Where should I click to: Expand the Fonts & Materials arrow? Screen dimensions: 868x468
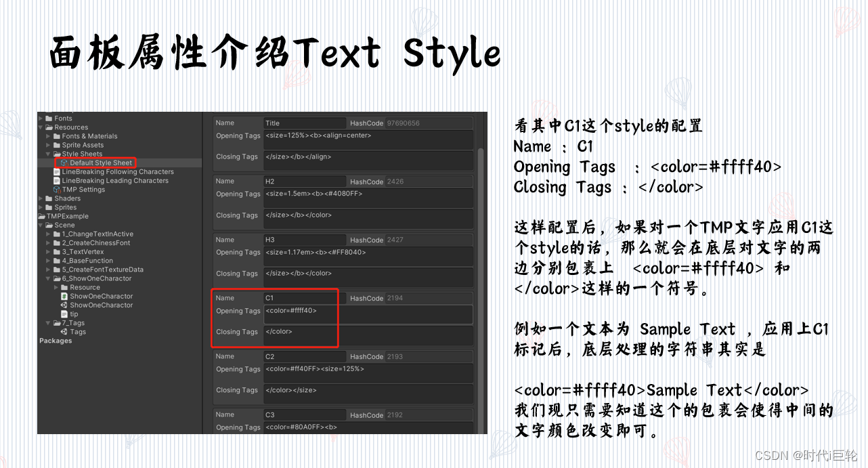(49, 136)
